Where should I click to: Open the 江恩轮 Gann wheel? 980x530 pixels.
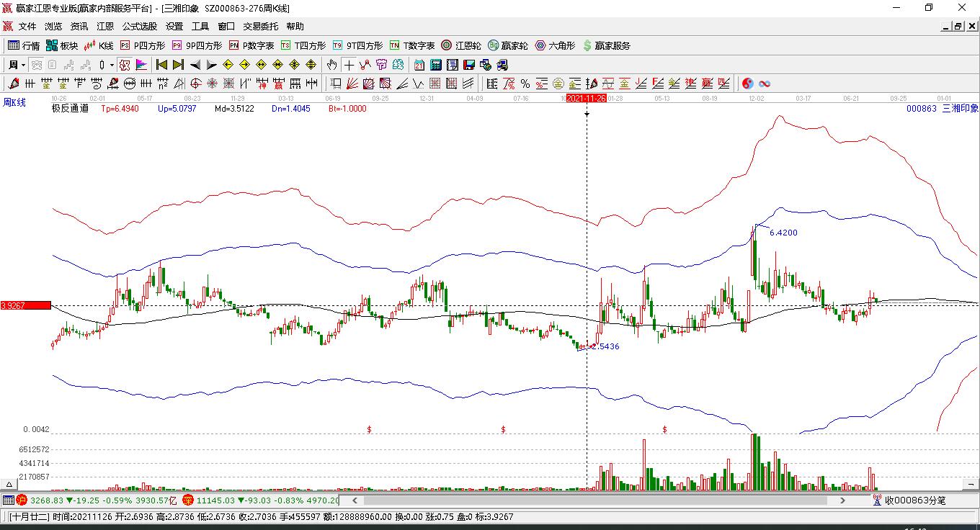(461, 45)
